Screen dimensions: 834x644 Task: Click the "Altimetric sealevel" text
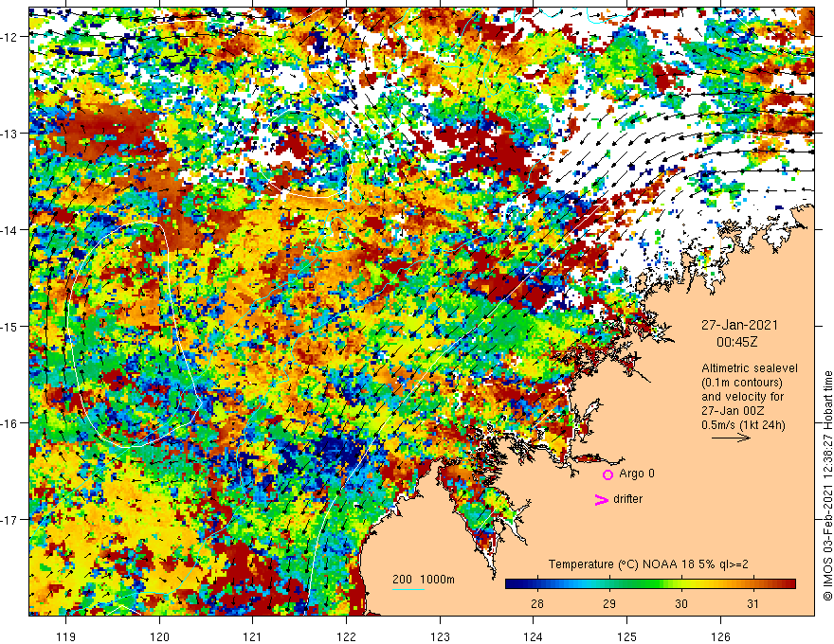click(x=750, y=368)
